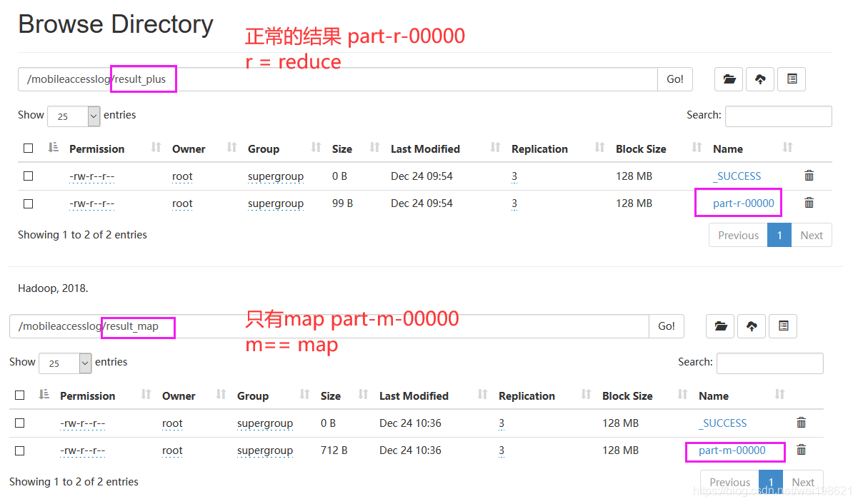Sort result_map table by Name arrows

[x=779, y=395]
